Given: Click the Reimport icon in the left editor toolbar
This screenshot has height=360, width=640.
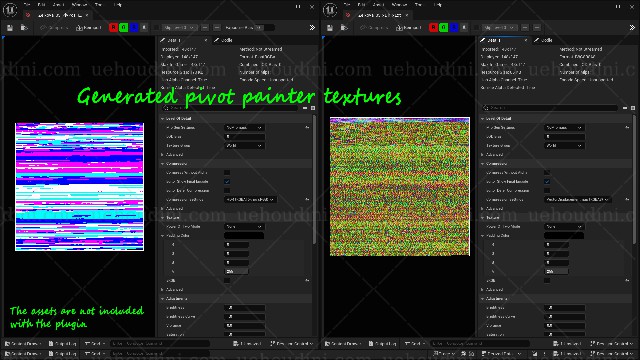Looking at the screenshot, I should tap(88, 28).
